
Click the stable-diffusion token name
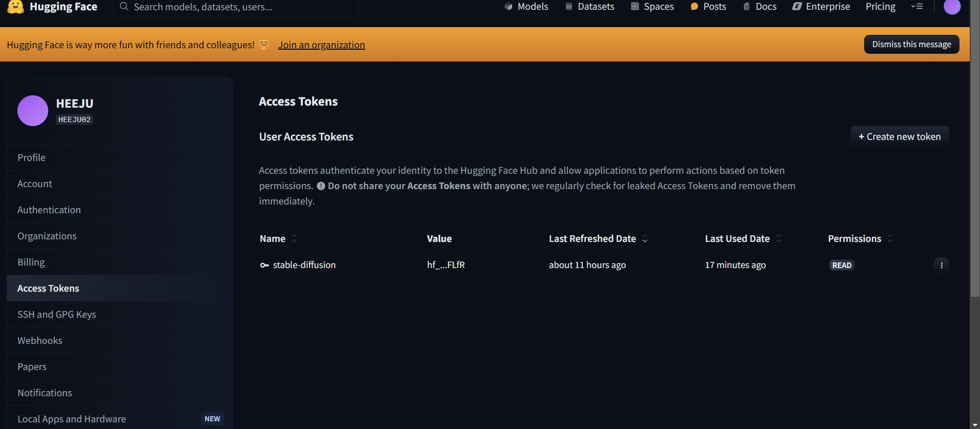point(304,265)
